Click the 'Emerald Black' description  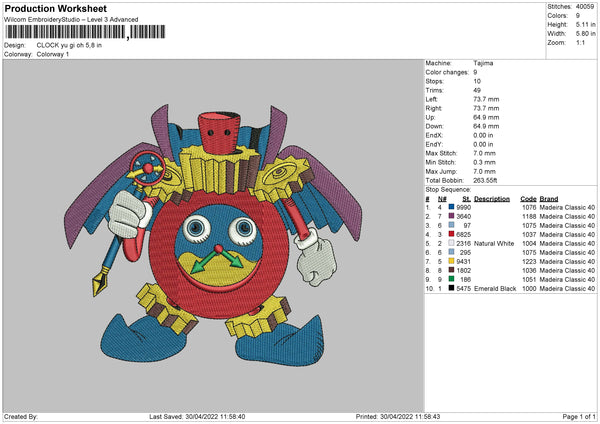pyautogui.click(x=495, y=289)
